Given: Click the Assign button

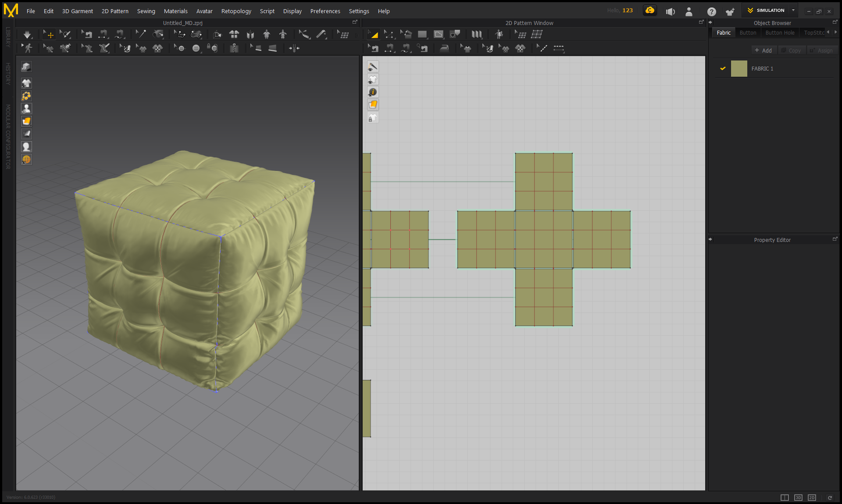Looking at the screenshot, I should pos(821,50).
